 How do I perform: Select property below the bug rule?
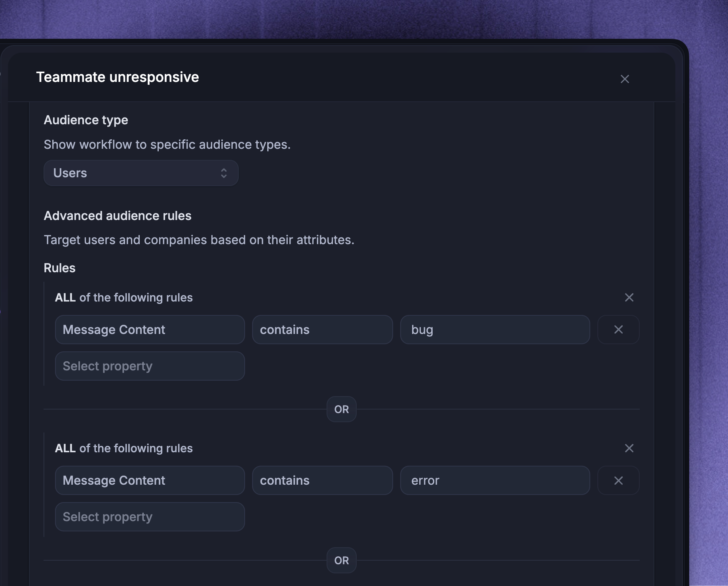(x=150, y=366)
